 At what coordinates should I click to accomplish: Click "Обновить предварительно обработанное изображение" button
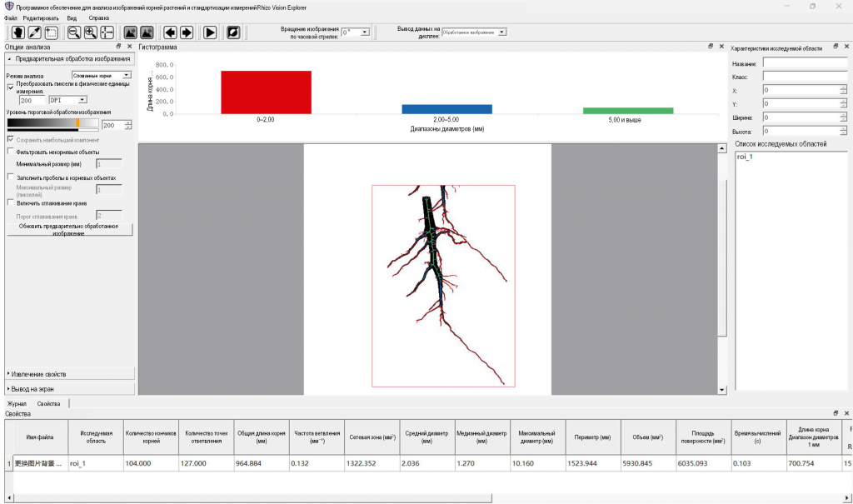point(69,229)
